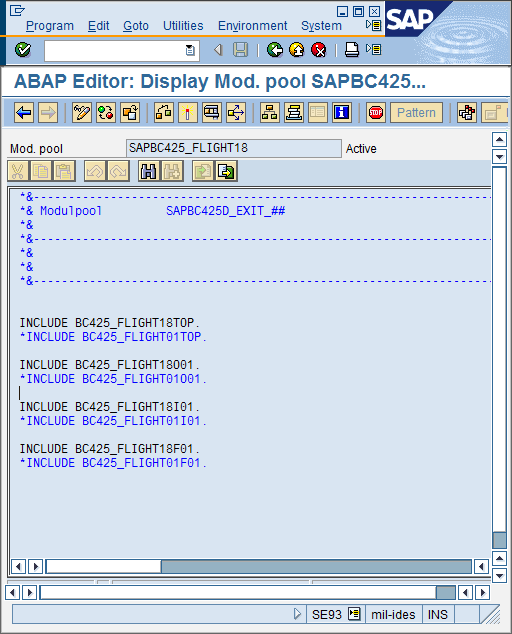Click the Paste clipboard icon
The height and width of the screenshot is (634, 512).
[64, 171]
